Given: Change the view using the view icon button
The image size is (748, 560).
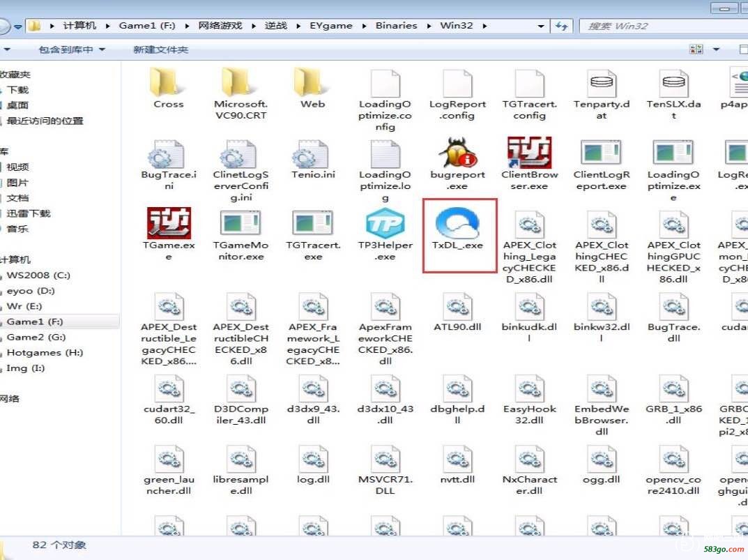Looking at the screenshot, I should pyautogui.click(x=696, y=50).
